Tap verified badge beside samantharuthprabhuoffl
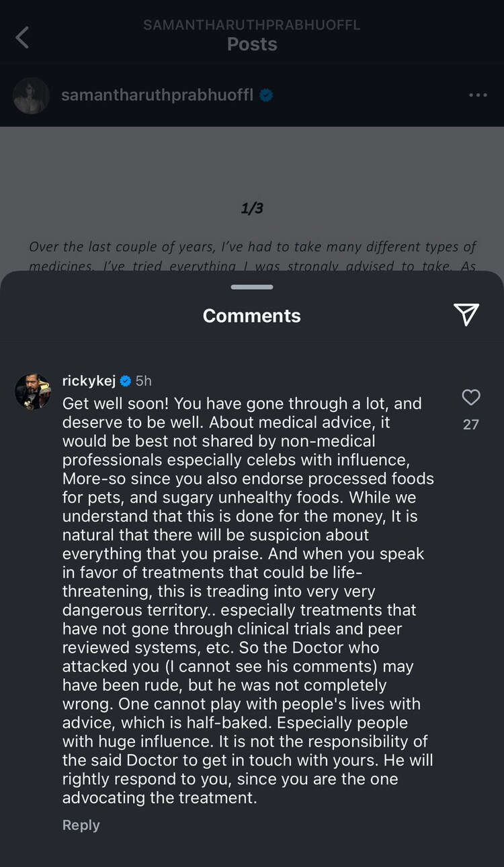Image resolution: width=504 pixels, height=867 pixels. click(267, 95)
